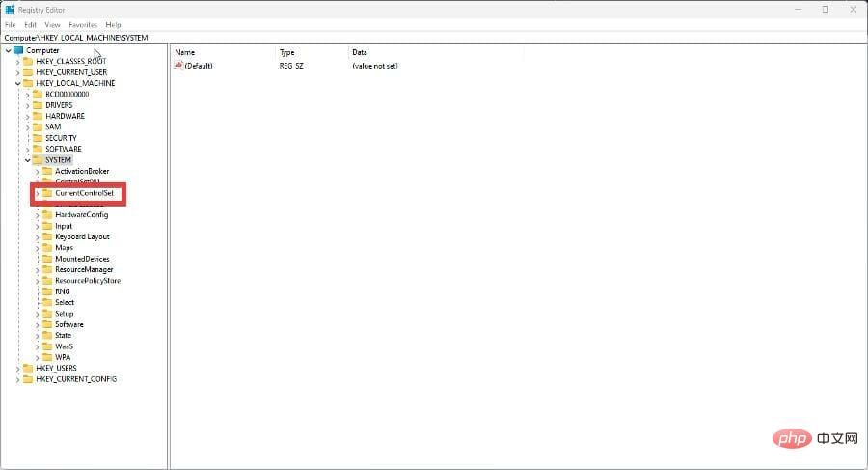Click the Input folder icon
868x470 pixels.
tap(47, 226)
